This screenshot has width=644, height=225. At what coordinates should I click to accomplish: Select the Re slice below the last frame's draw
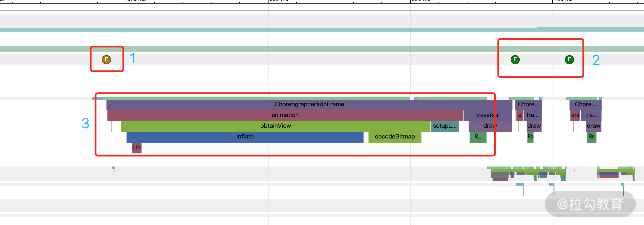point(591,137)
